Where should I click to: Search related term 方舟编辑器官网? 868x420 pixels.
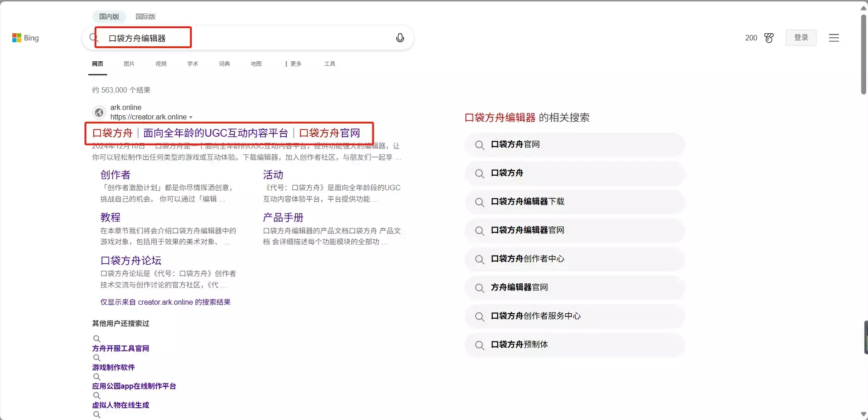point(574,288)
